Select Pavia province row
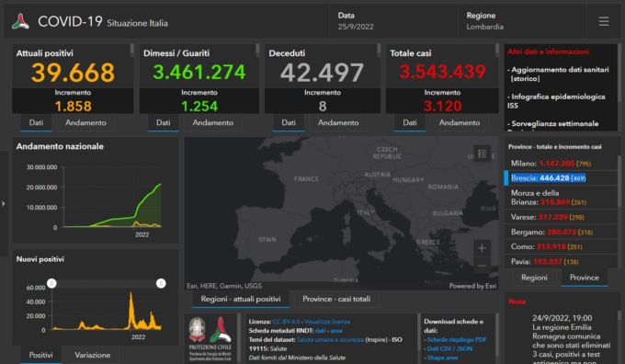Image resolution: width=625 pixels, height=364 pixels. [x=561, y=261]
